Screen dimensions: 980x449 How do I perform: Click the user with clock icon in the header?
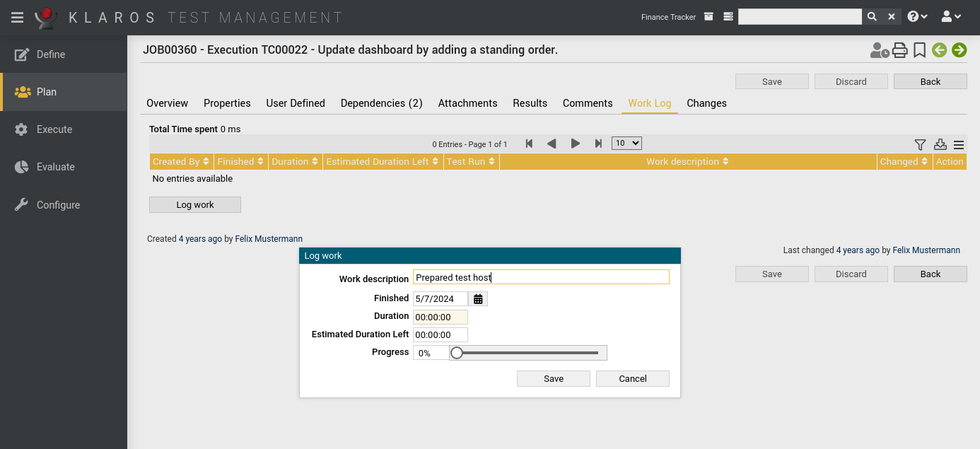[879, 50]
